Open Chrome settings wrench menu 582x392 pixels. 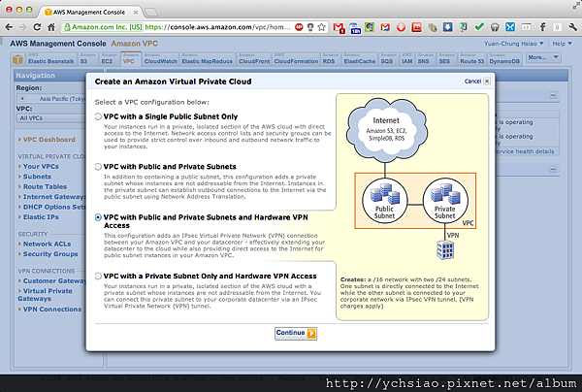(x=572, y=27)
